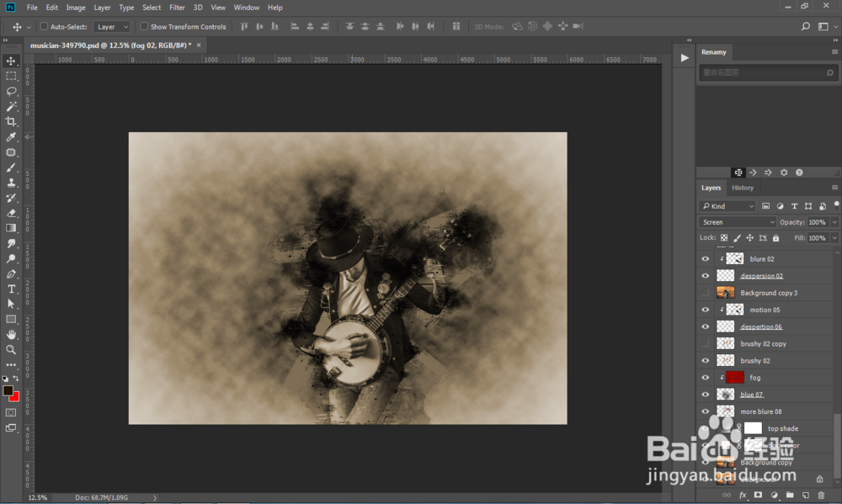Hide the fog layer
This screenshot has width=842, height=504.
[705, 377]
